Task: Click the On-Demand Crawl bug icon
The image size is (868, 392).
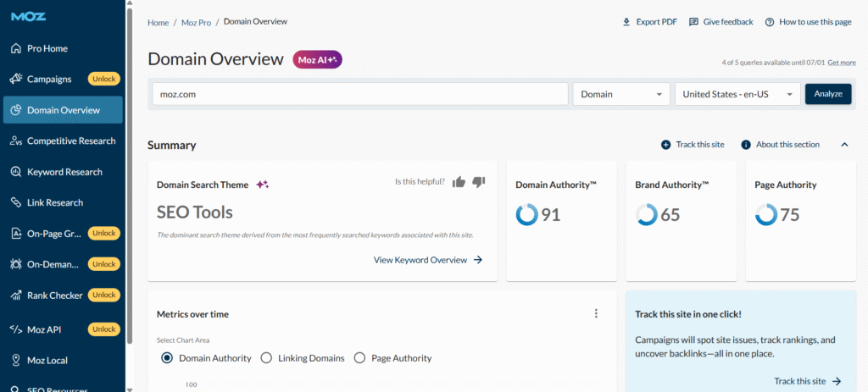Action: (16, 264)
